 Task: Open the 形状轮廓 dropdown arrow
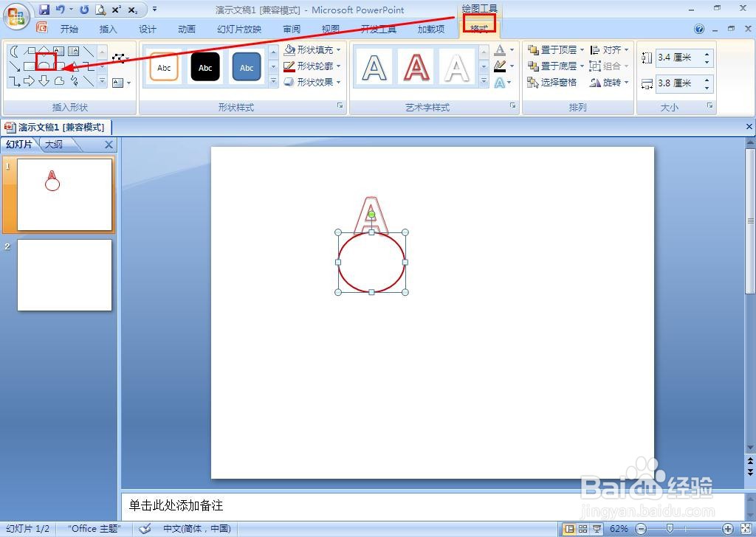[337, 66]
